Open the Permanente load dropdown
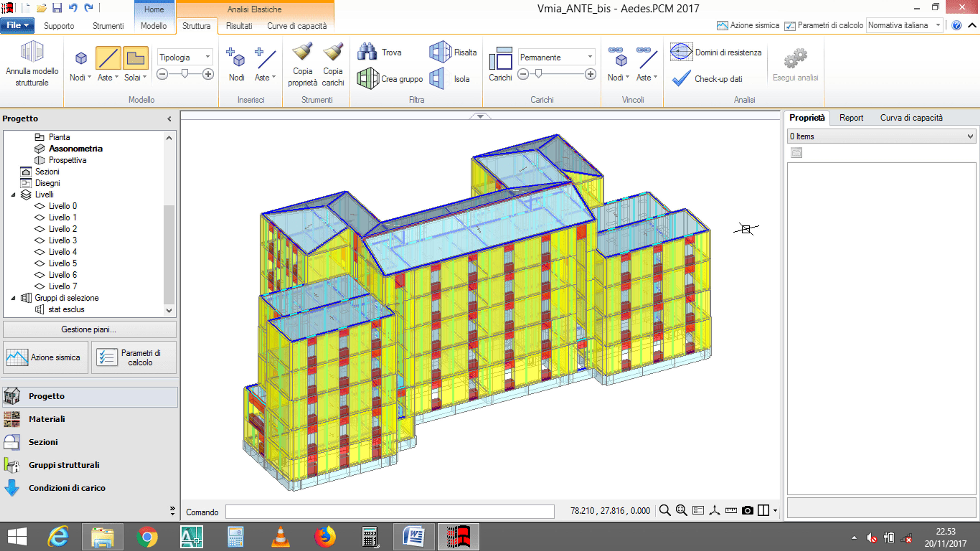The image size is (980, 551). 556,57
